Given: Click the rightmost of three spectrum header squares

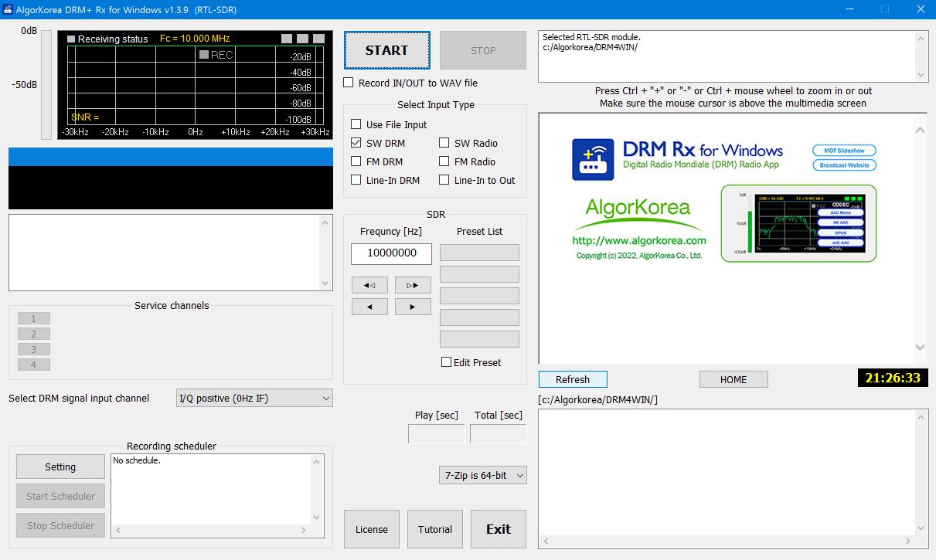Looking at the screenshot, I should (x=319, y=39).
